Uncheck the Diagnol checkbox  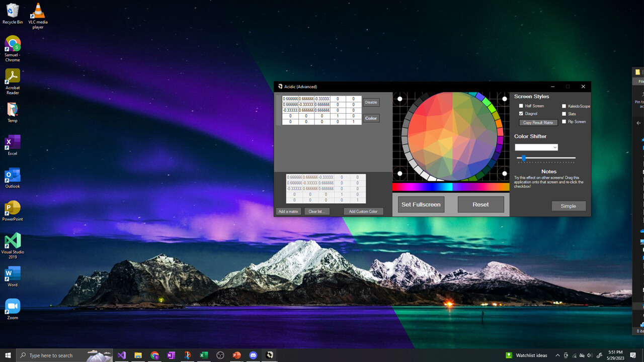[x=521, y=114]
